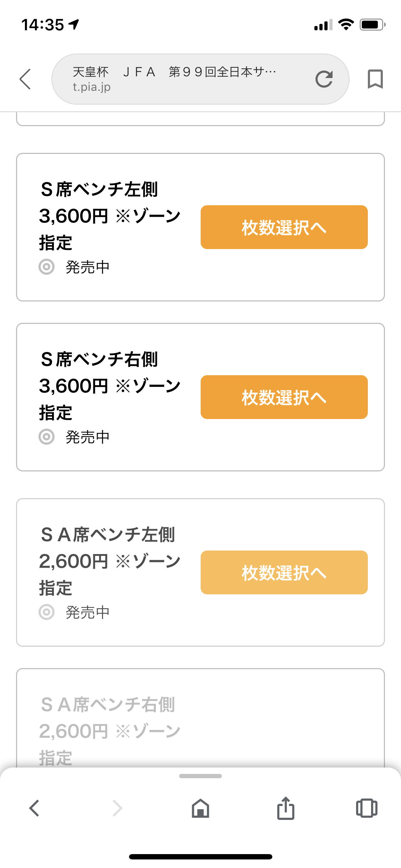This screenshot has height=868, width=401.
Task: Select quantity for S席ベンチ左側 tickets
Action: [x=284, y=227]
